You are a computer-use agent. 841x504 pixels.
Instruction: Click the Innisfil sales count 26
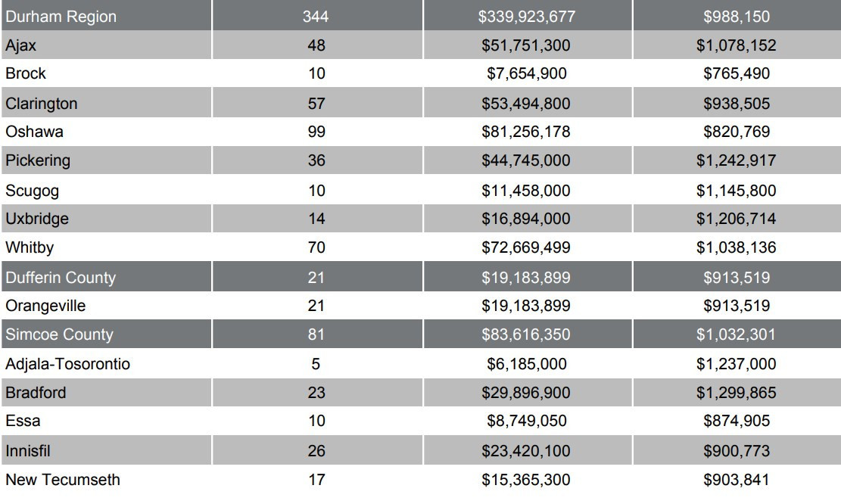[316, 451]
